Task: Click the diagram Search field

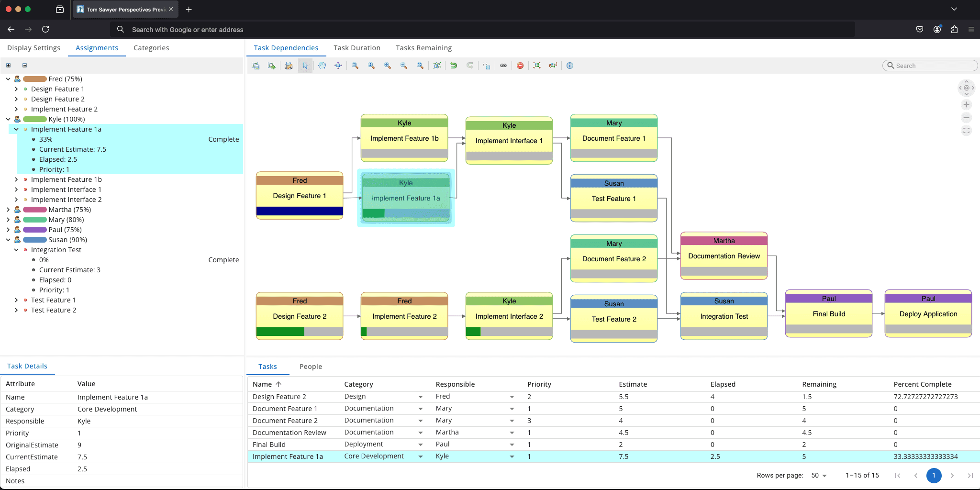Action: coord(929,66)
